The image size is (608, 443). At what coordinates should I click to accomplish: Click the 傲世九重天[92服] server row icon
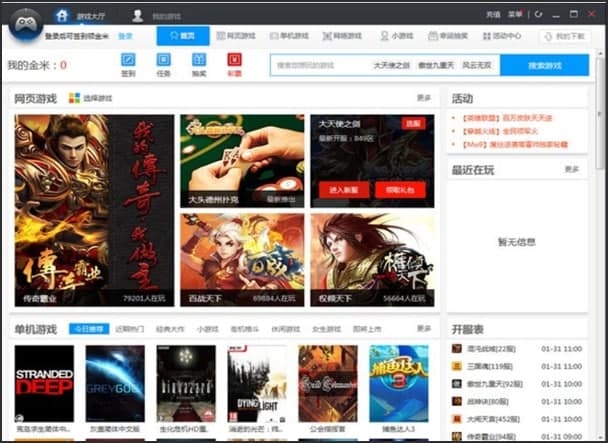tap(457, 384)
